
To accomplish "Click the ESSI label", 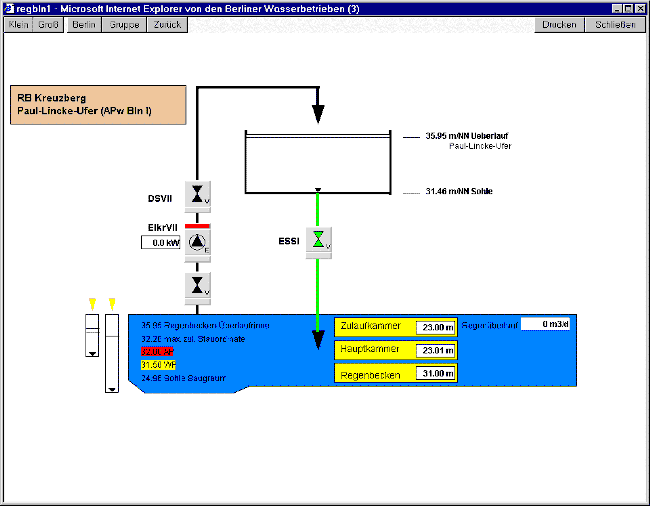I will (289, 241).
